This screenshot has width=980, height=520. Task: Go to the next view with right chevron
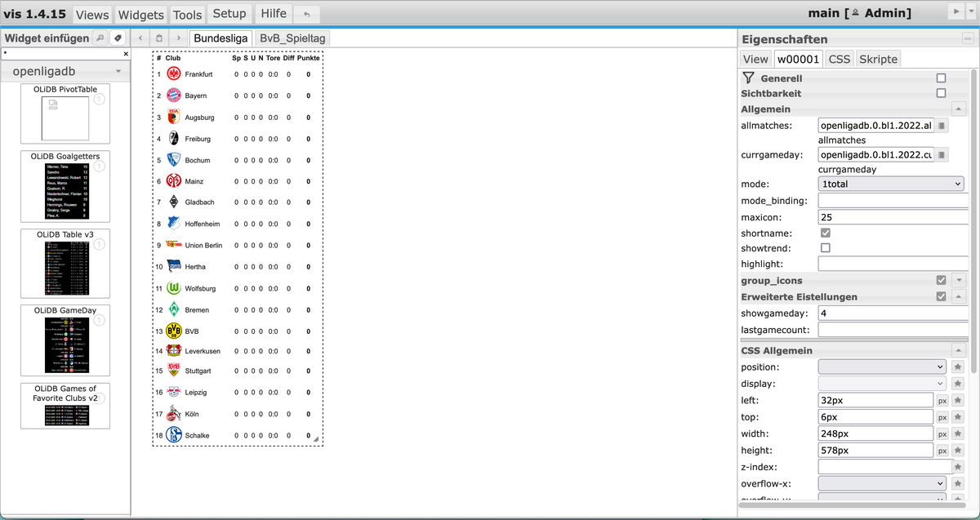(x=177, y=38)
